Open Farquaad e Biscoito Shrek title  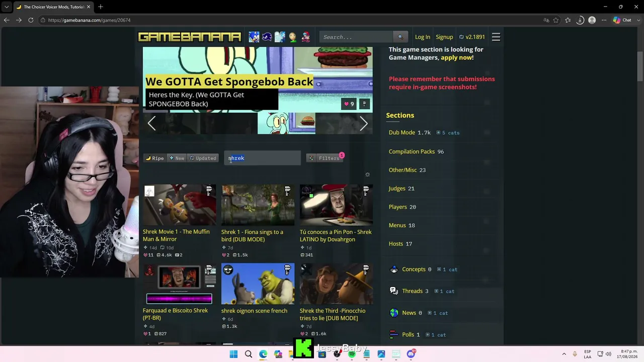(x=175, y=314)
